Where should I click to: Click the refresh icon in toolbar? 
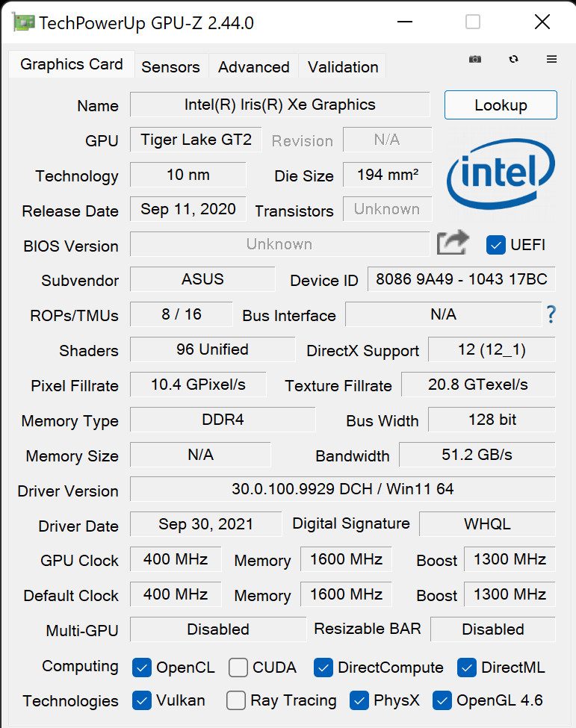pyautogui.click(x=513, y=59)
